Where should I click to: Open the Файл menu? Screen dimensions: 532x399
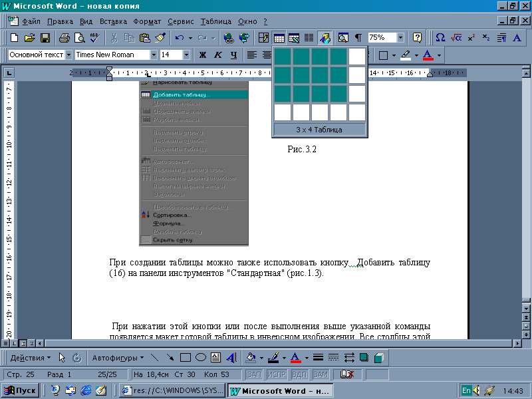coord(31,21)
